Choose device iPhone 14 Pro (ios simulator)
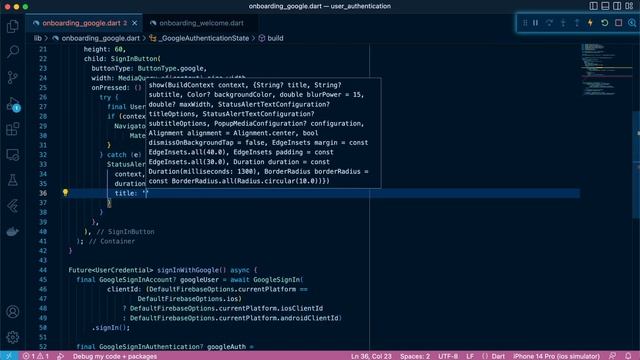Image resolution: width=640 pixels, height=360 pixels. [556, 356]
